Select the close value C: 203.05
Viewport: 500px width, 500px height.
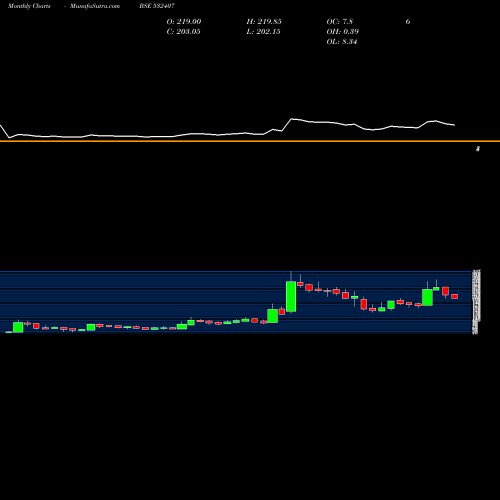[x=183, y=32]
